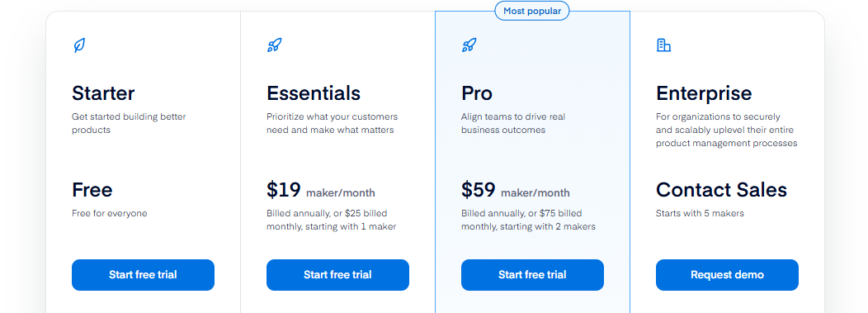Viewport: 868px width, 313px height.
Task: Click the building icon above Enterprise
Action: [x=663, y=45]
